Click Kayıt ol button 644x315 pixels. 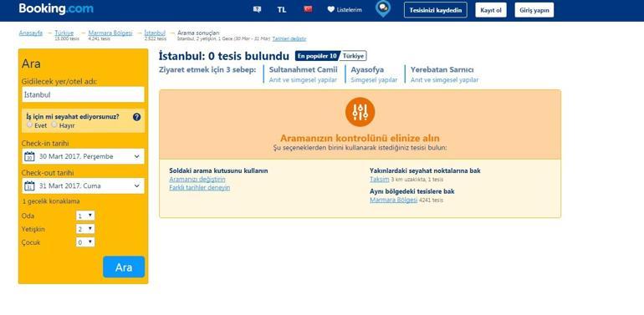(491, 10)
